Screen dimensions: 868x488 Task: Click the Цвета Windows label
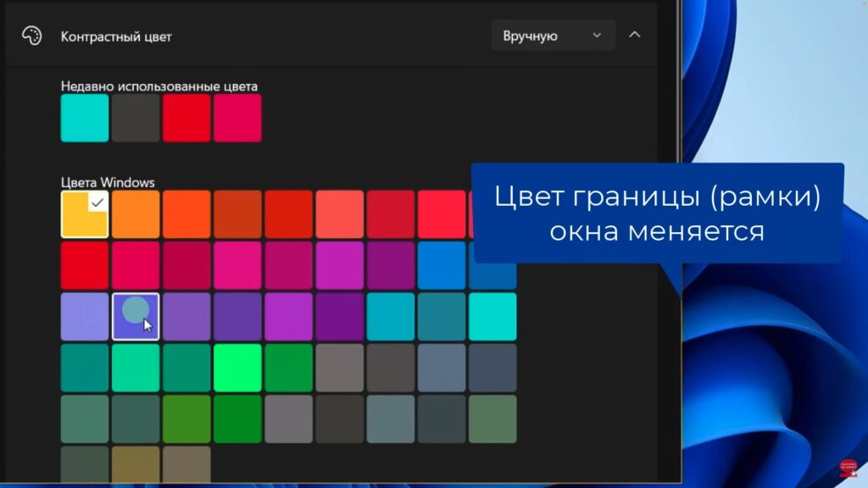(108, 182)
